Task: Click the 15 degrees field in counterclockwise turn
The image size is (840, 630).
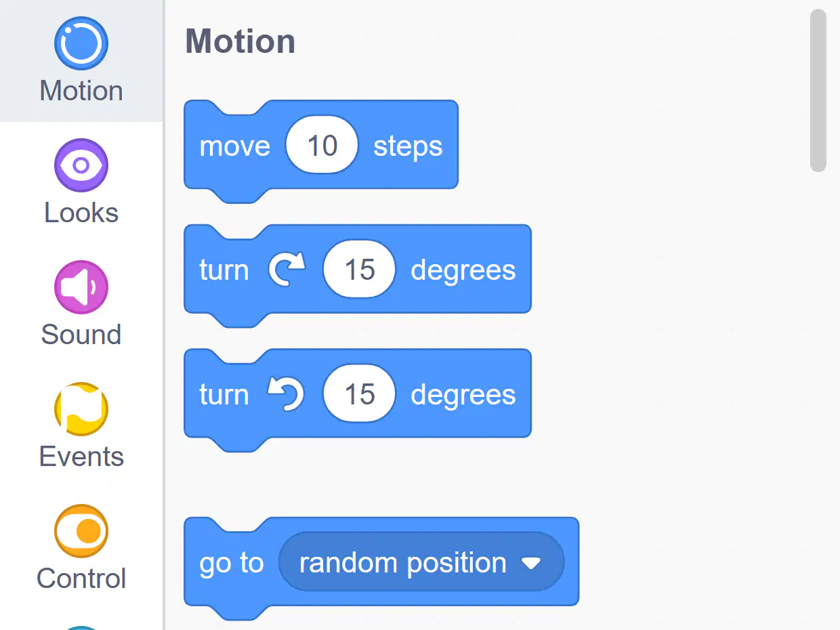Action: (x=359, y=394)
